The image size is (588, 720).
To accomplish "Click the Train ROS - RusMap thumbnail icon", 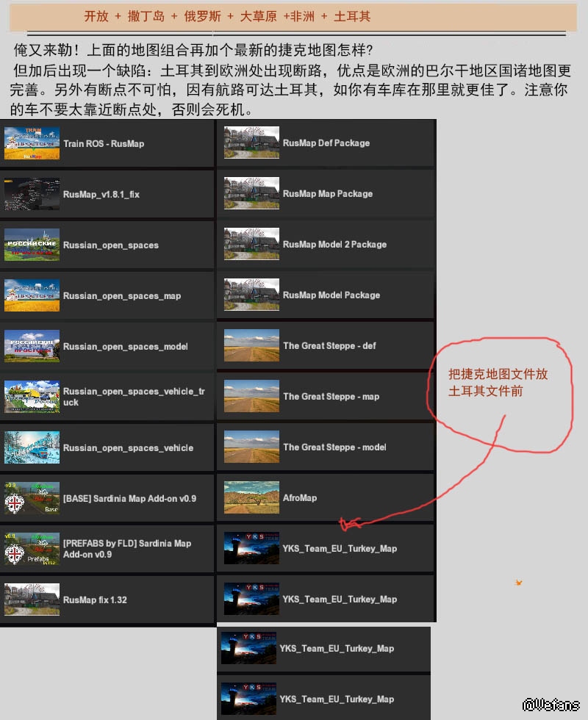I will tap(32, 143).
